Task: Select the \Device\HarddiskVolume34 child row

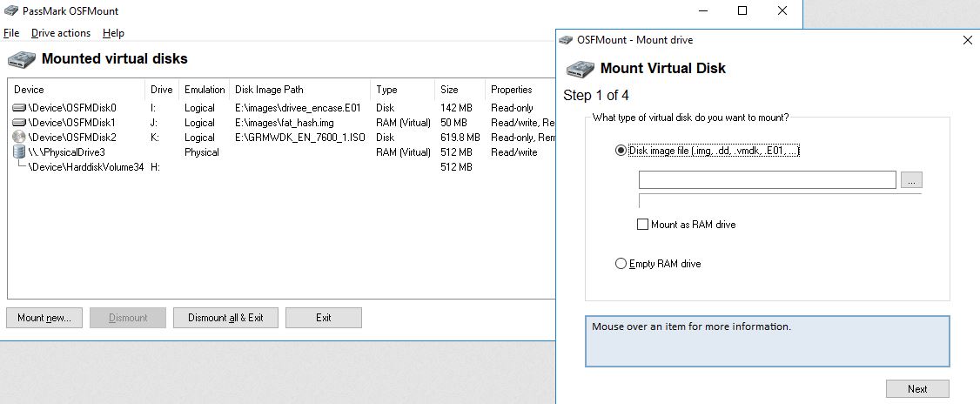Action: click(x=86, y=167)
